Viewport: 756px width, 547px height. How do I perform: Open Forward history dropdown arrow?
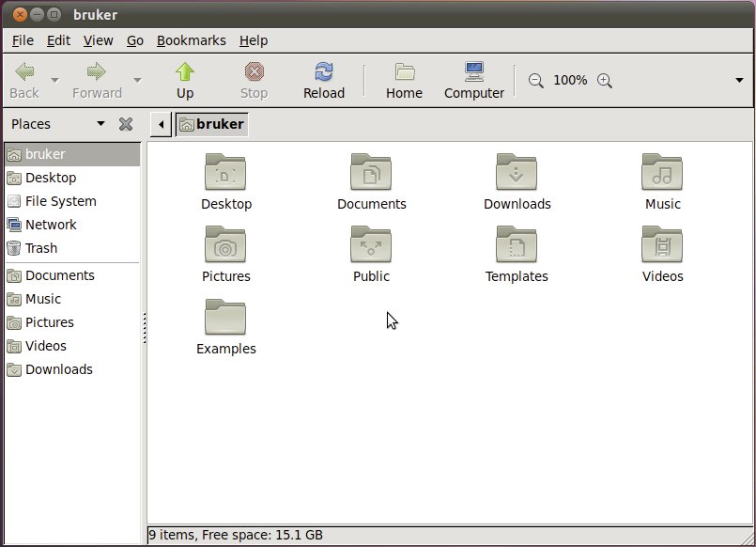137,81
